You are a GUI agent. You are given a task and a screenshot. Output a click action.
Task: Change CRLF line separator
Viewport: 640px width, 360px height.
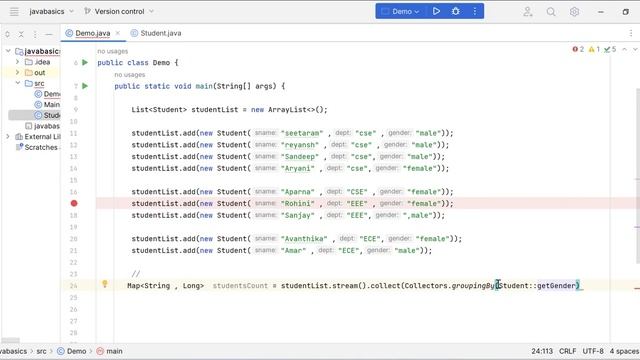[567, 351]
